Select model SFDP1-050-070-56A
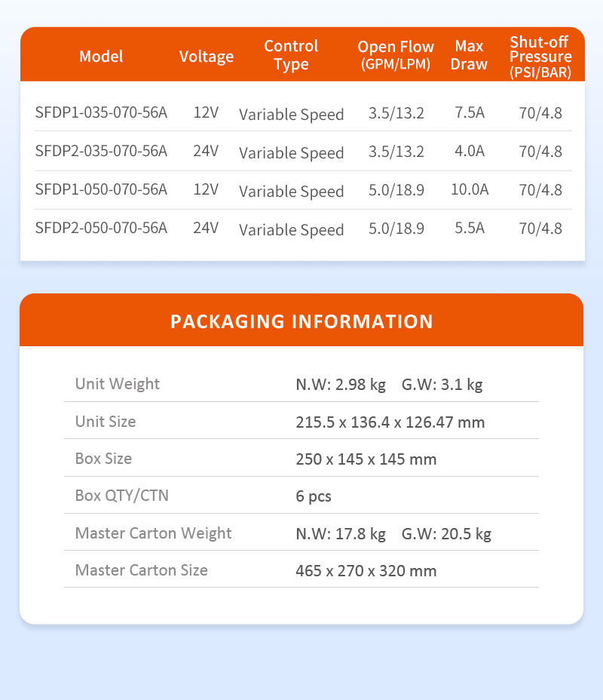Screen dimensions: 603x700 [101, 189]
